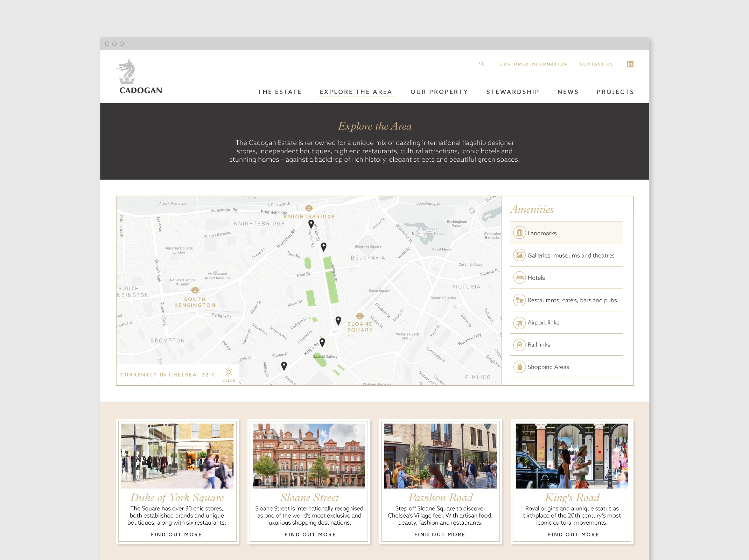Click the Airport links plane icon
749x560 pixels.
coord(519,322)
